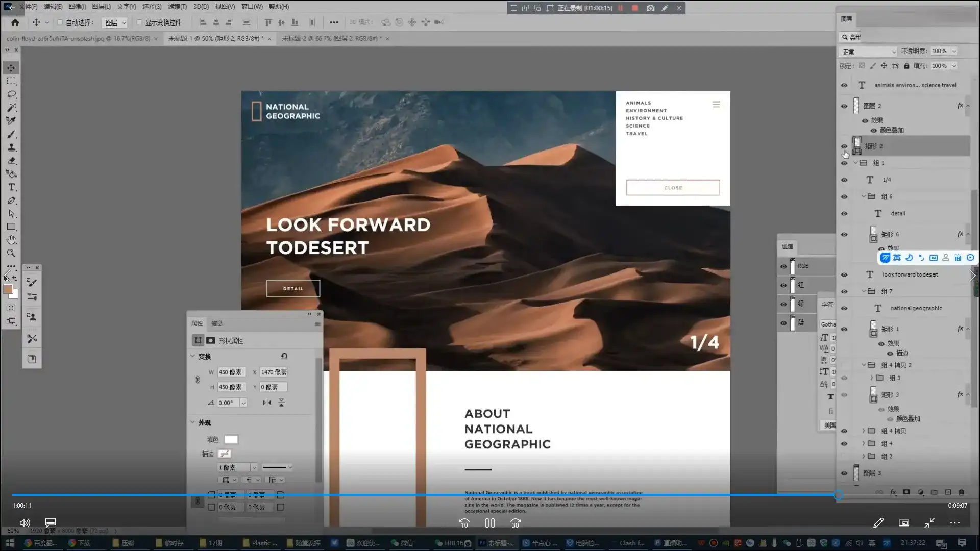Select the Horizontal Type tool
980x551 pixels.
11,187
